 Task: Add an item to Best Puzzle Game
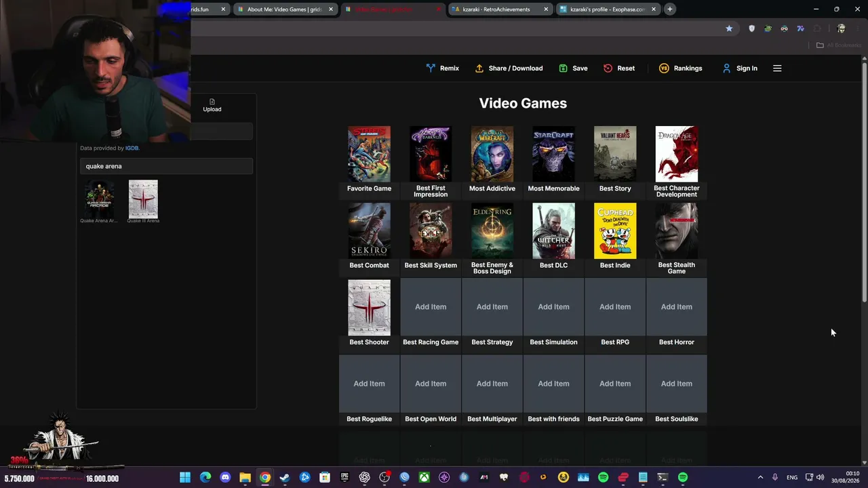coord(615,384)
